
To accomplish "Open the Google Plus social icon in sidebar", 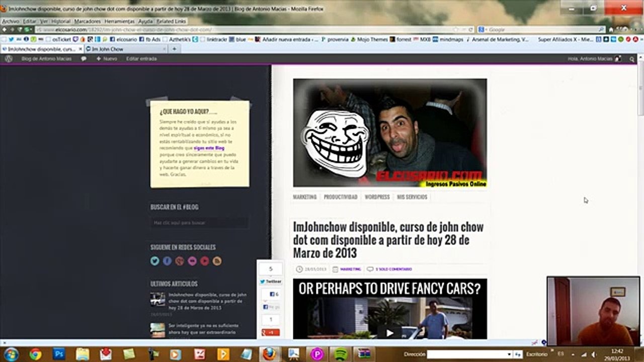I will click(180, 261).
